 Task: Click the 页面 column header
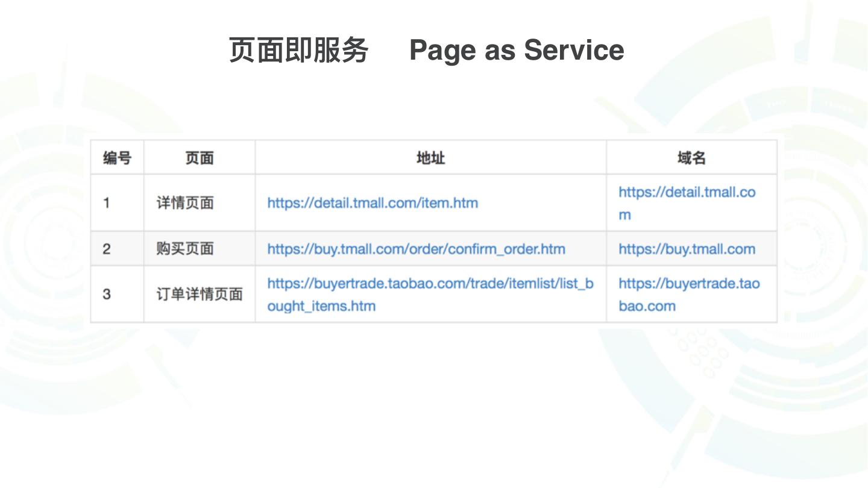pyautogui.click(x=200, y=158)
